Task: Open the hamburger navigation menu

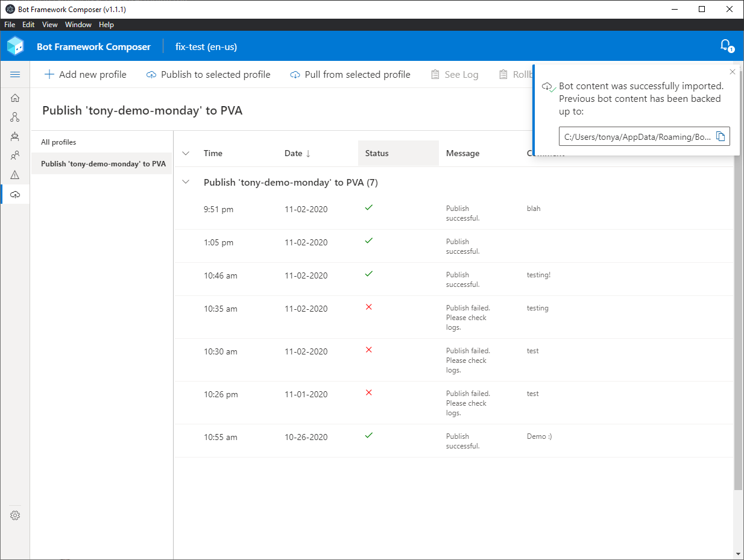Action: point(15,74)
